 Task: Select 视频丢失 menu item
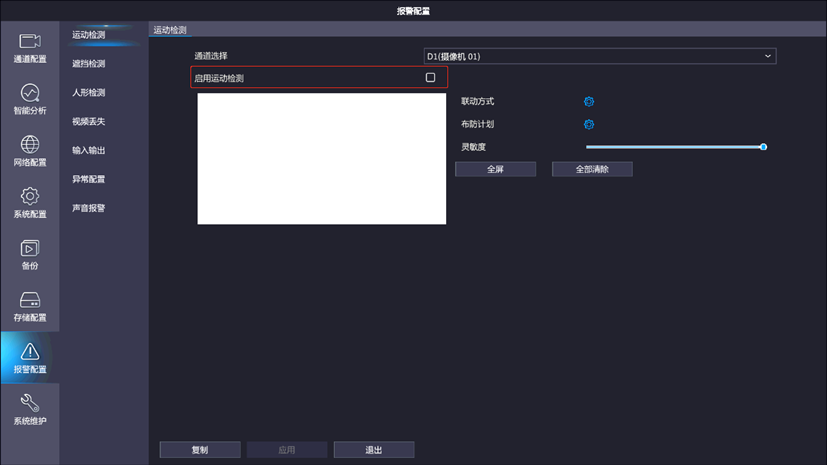(89, 121)
